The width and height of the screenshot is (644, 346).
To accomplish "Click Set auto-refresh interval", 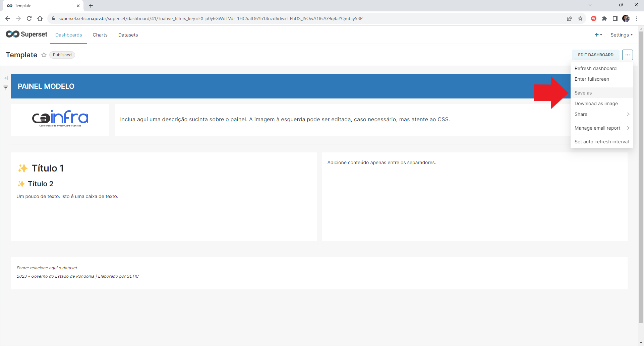I will click(601, 142).
